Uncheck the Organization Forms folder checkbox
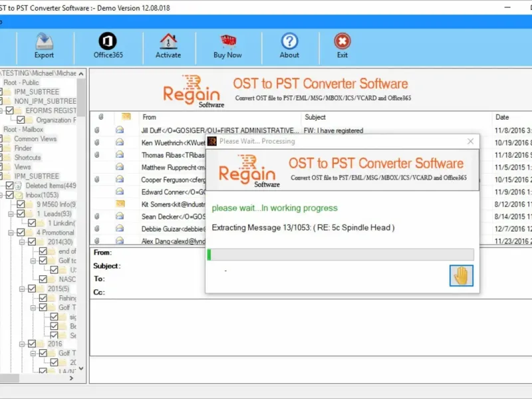532x399 pixels. point(21,120)
